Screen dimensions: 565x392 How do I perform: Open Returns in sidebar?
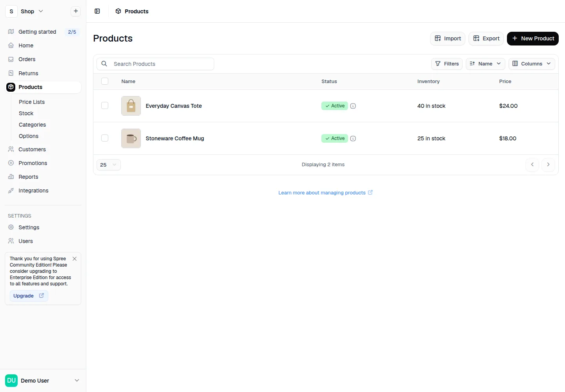(43, 73)
